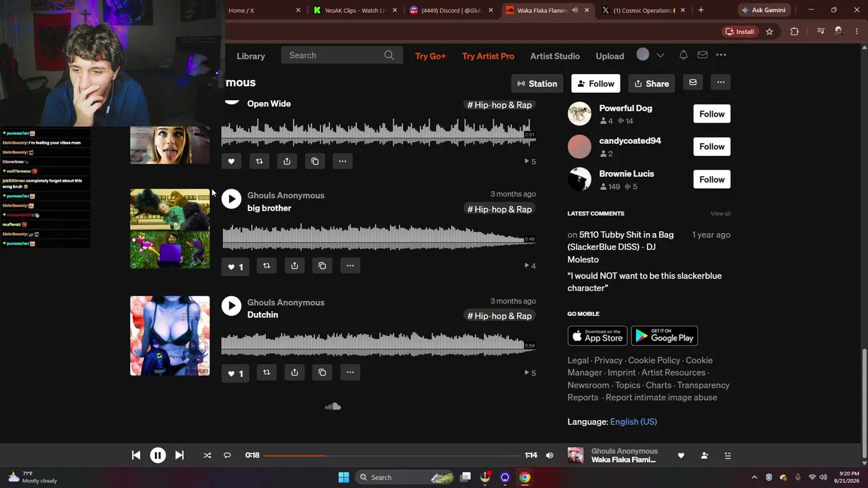Follow Powerful Dog
The height and width of the screenshot is (488, 868).
712,114
